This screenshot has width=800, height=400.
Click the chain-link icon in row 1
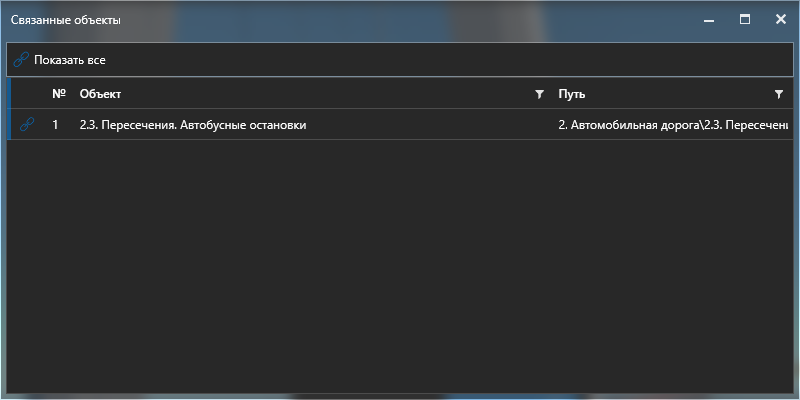(x=27, y=125)
